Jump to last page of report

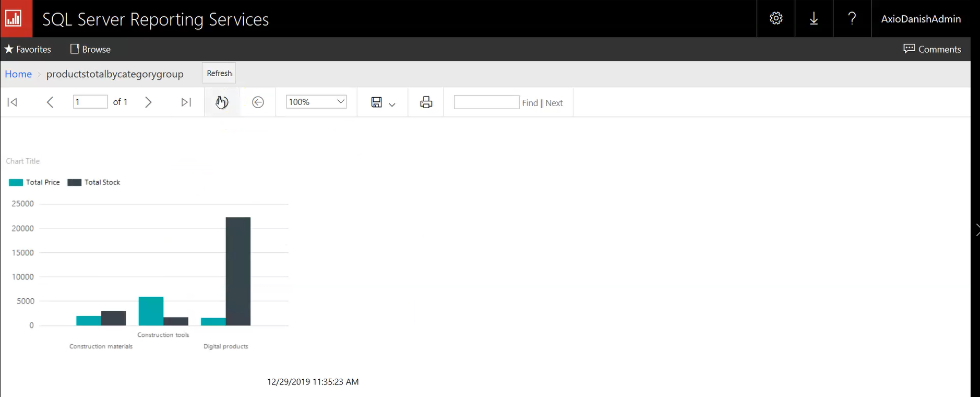pyautogui.click(x=186, y=102)
